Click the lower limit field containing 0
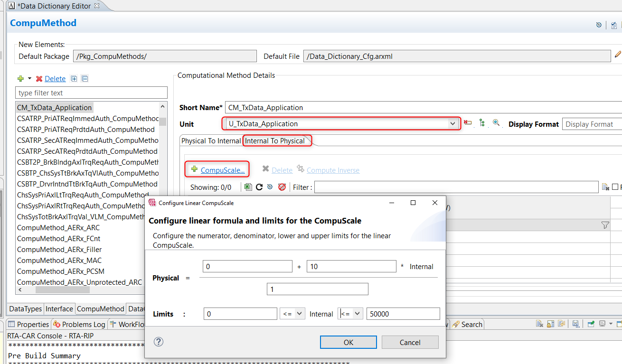The height and width of the screenshot is (364, 622). coord(240,314)
